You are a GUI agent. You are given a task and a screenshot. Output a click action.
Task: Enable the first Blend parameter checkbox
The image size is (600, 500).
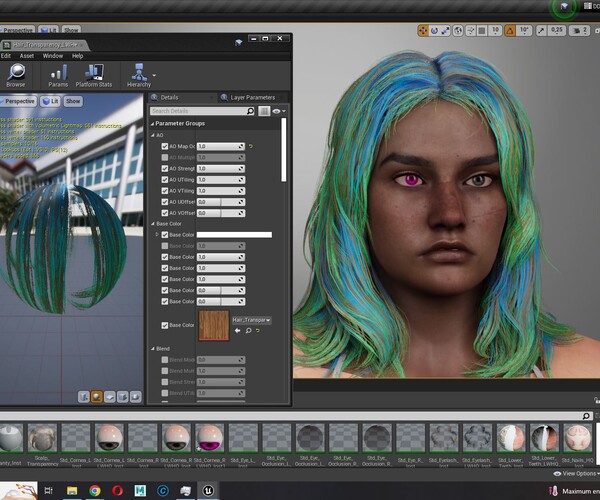pyautogui.click(x=165, y=360)
